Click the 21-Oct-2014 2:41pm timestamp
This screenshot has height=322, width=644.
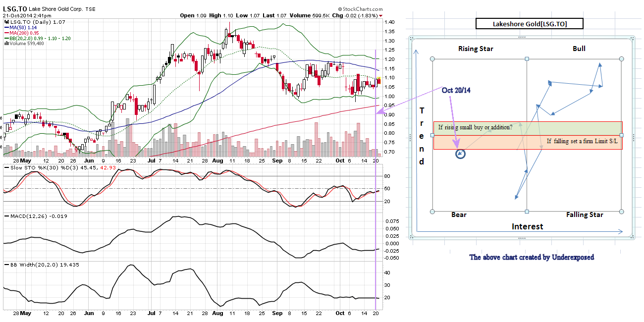click(x=28, y=15)
